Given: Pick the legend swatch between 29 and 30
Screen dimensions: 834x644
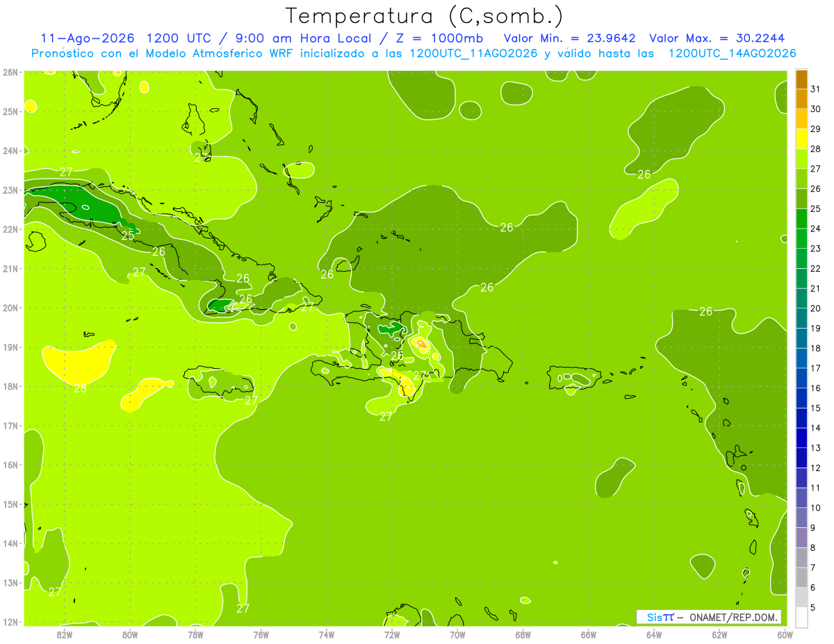Looking at the screenshot, I should [x=801, y=119].
